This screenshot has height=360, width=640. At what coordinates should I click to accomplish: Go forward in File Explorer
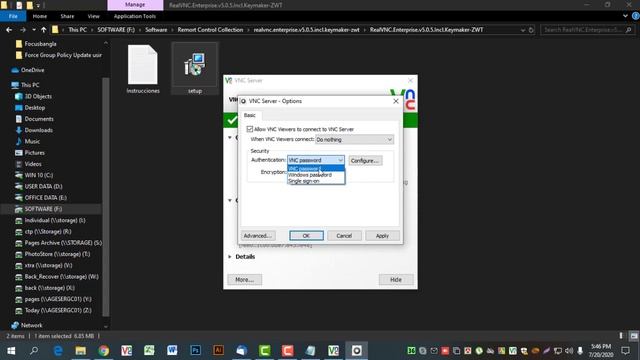tap(22, 30)
